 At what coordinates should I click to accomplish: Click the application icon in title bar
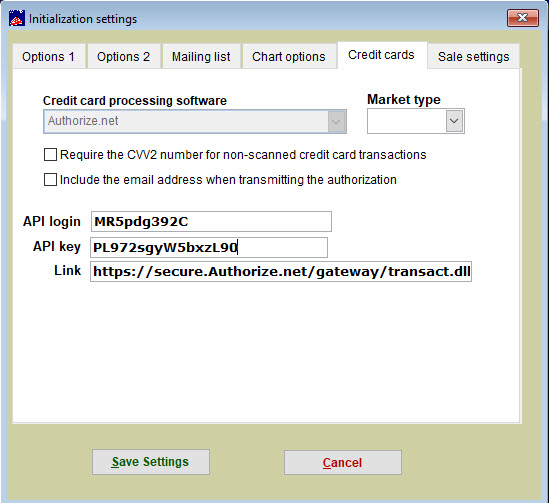(x=17, y=18)
